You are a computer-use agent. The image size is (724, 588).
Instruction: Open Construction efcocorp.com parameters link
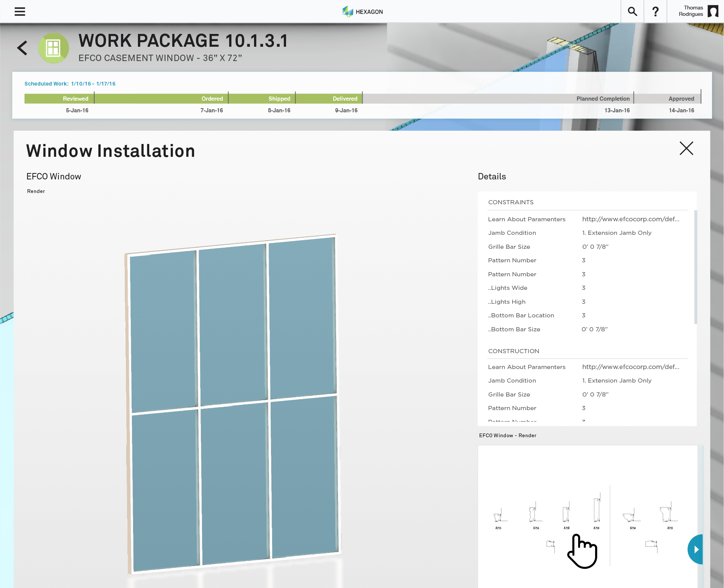point(631,367)
